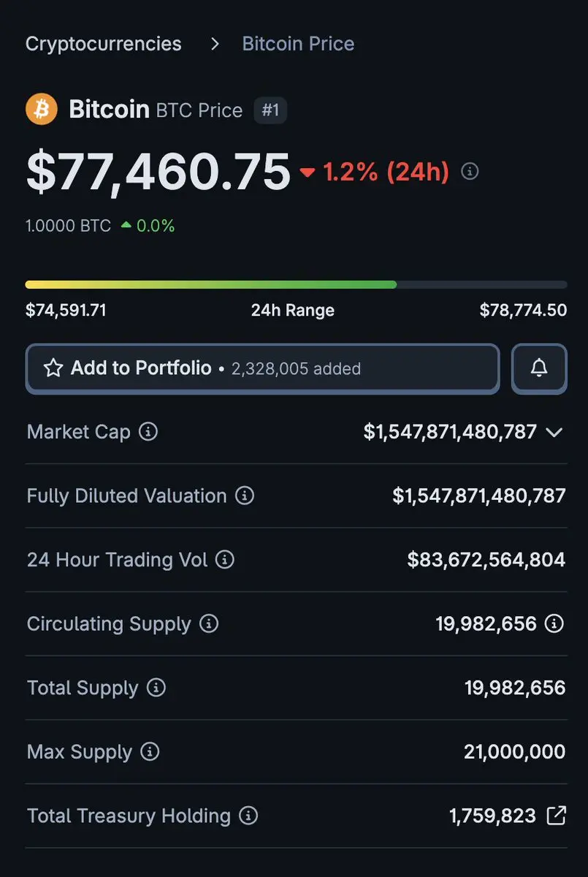This screenshot has height=877, width=588.
Task: Click the Max Supply info icon
Action: [150, 752]
